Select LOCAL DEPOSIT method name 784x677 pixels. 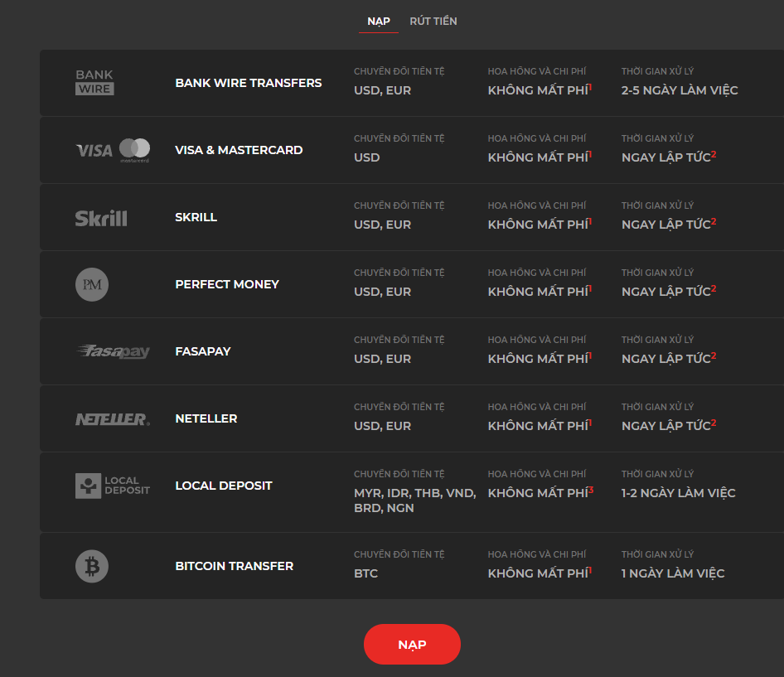[x=224, y=486]
